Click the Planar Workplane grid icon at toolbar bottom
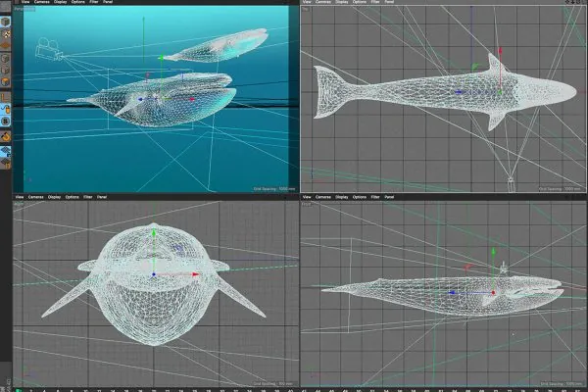Viewport: 588px width, 392px height. 5,164
